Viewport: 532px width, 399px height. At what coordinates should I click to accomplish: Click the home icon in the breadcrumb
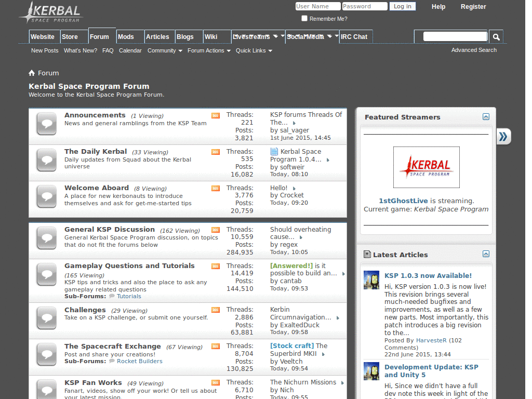click(x=31, y=73)
